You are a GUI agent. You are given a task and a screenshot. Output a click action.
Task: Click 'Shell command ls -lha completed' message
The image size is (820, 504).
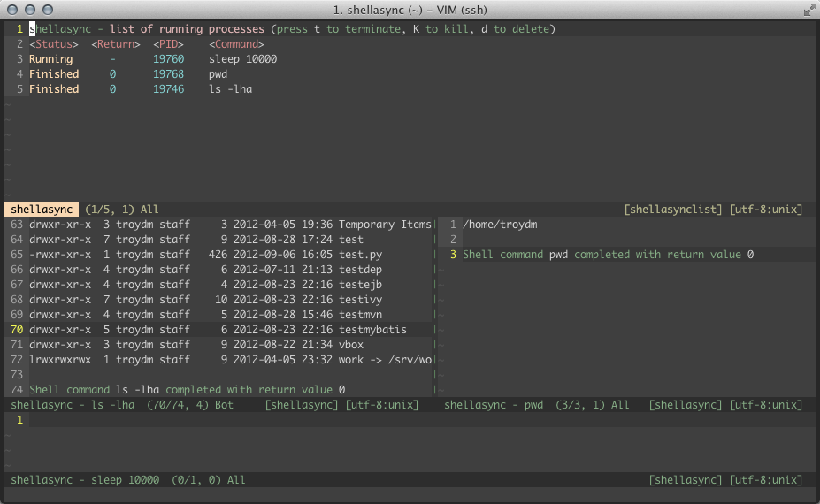point(187,390)
